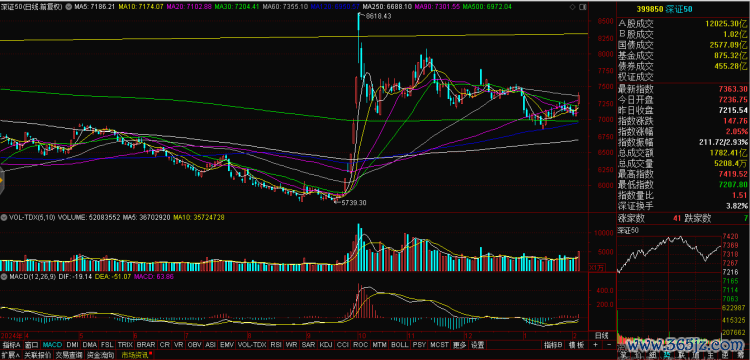The width and height of the screenshot is (750, 360).
Task: Click the plus zoom-in button
Action: tap(596, 344)
